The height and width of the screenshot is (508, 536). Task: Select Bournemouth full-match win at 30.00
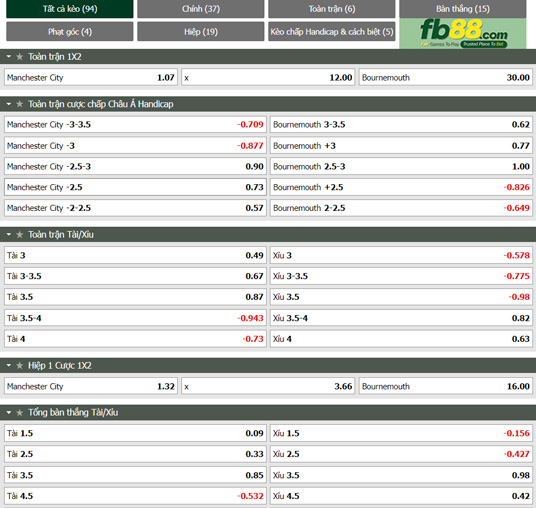click(445, 78)
